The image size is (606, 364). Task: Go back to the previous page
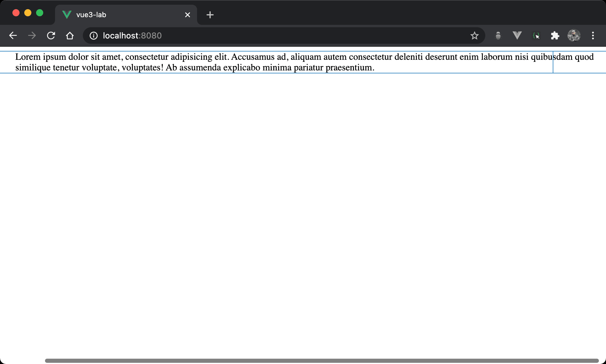point(13,36)
